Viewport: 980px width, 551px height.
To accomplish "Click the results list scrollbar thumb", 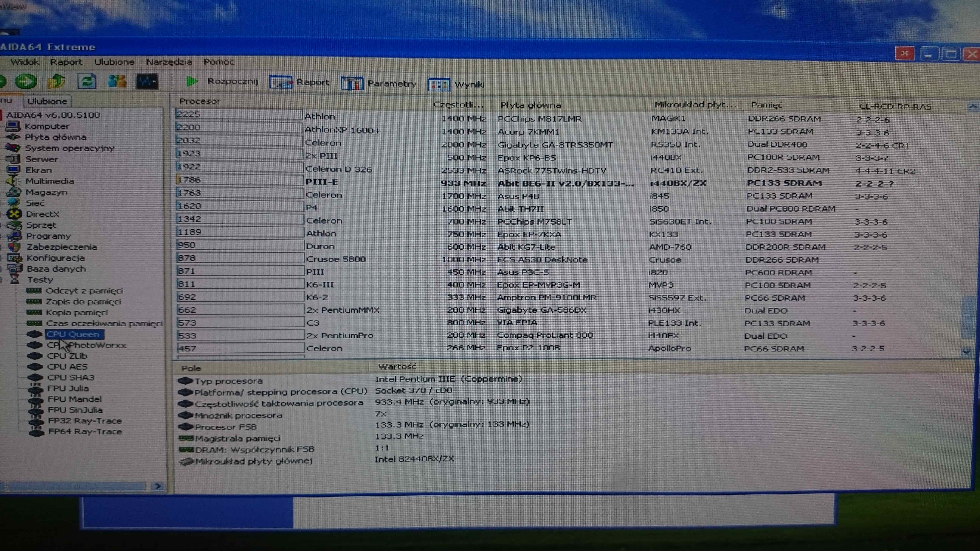I will click(967, 317).
